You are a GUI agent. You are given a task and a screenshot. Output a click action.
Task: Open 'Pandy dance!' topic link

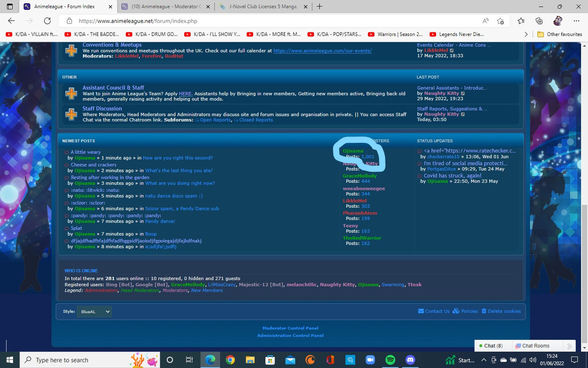[160, 221]
